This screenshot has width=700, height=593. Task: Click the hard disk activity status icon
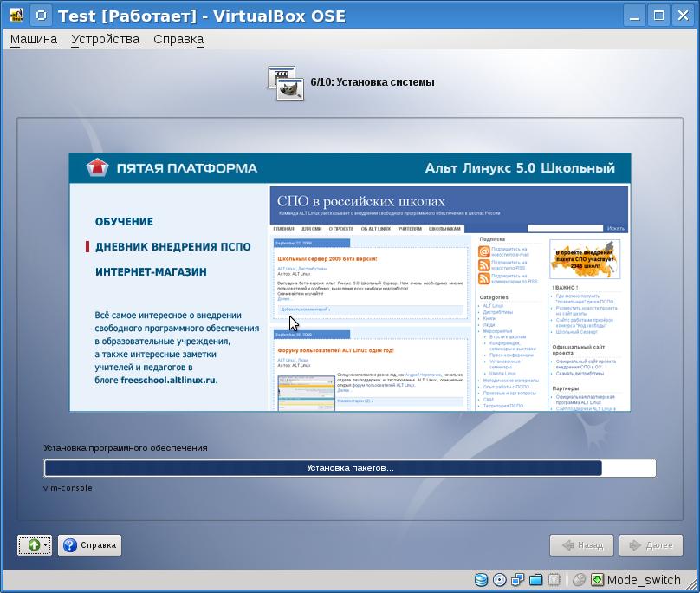[x=481, y=580]
